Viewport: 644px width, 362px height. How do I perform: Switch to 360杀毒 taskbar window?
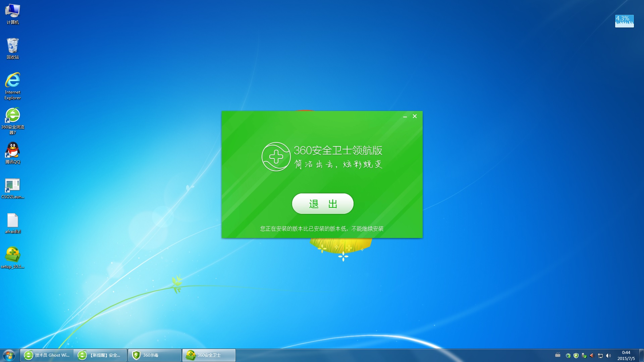coord(155,355)
